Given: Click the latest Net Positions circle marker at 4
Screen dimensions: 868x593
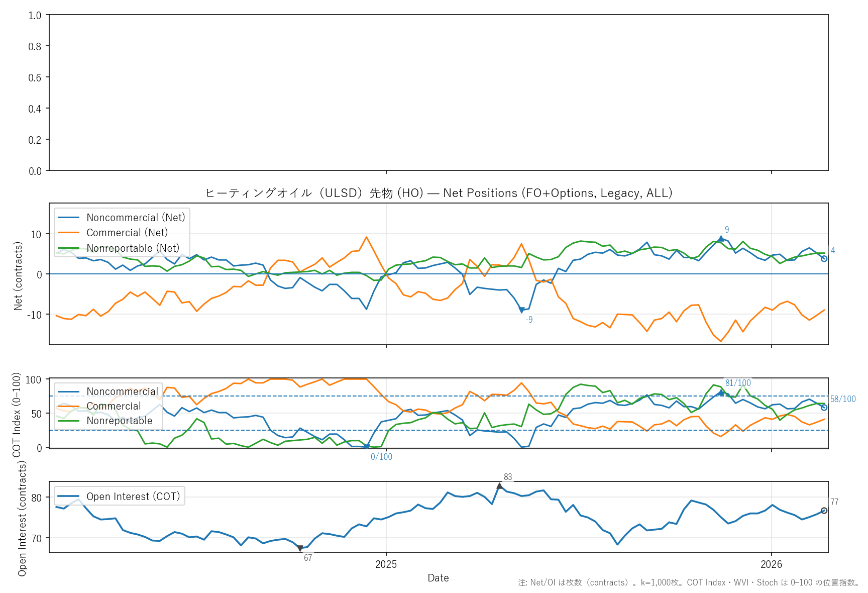Looking at the screenshot, I should coord(824,258).
